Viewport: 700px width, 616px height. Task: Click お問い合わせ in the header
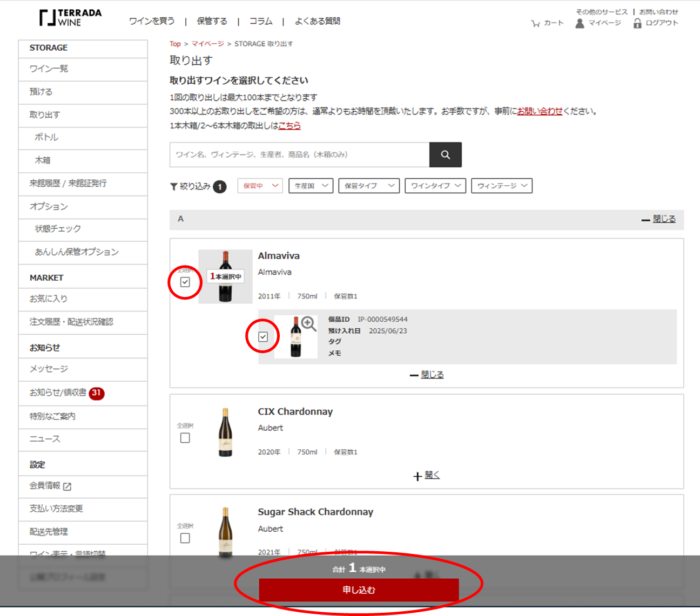coord(659,12)
